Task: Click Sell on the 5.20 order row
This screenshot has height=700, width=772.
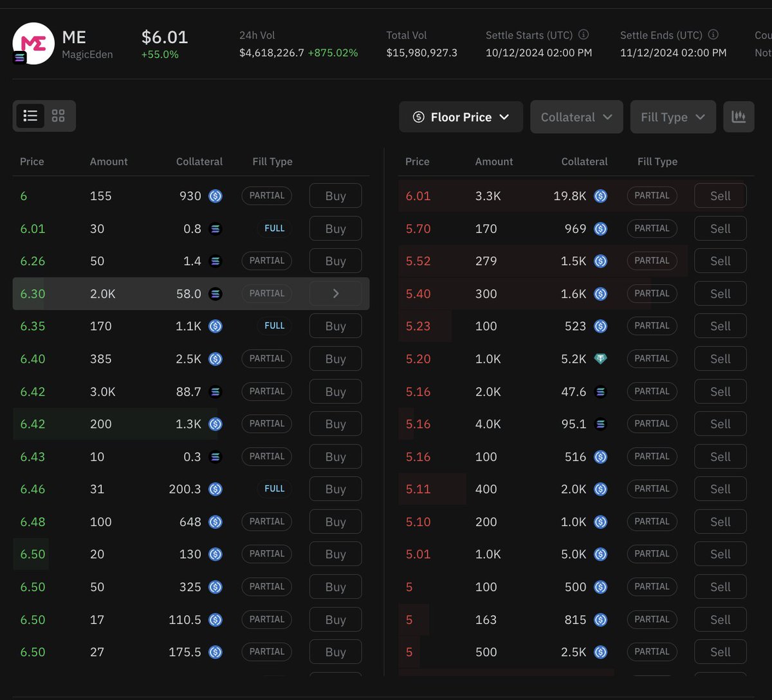Action: (x=720, y=358)
